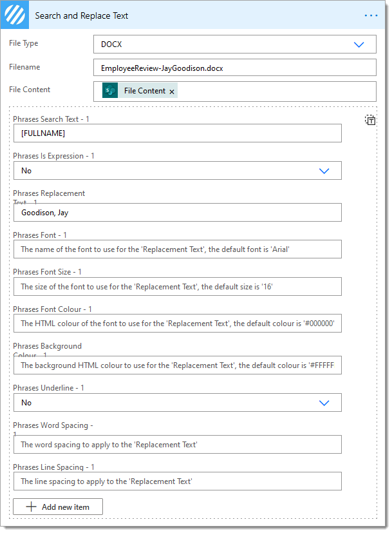
Task: Click the Search and Replace Text title
Action: (x=82, y=15)
